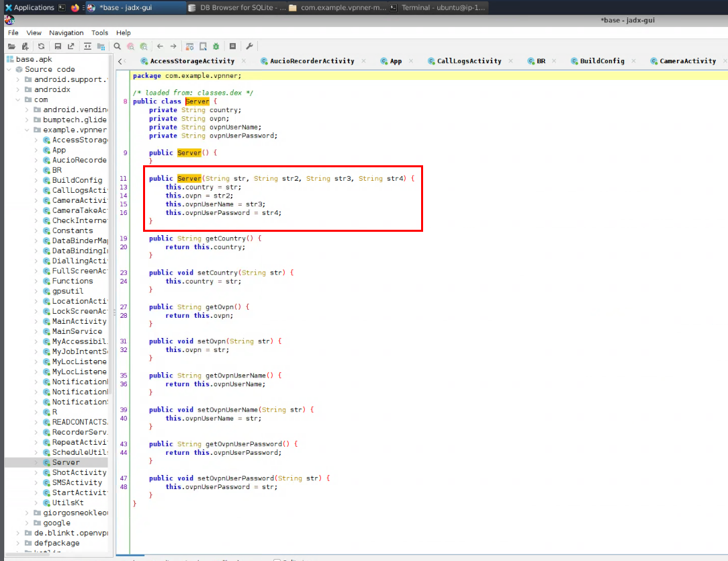Save the current project
Viewport: 728px width, 561px height.
coord(58,46)
